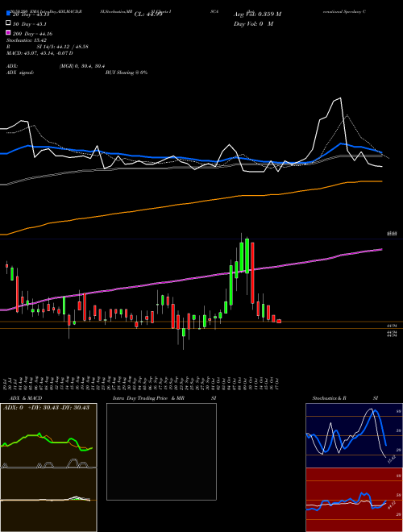This screenshot has width=403, height=532.
Task: Open the MACD mini chart below ADX
Action: click(x=48, y=500)
